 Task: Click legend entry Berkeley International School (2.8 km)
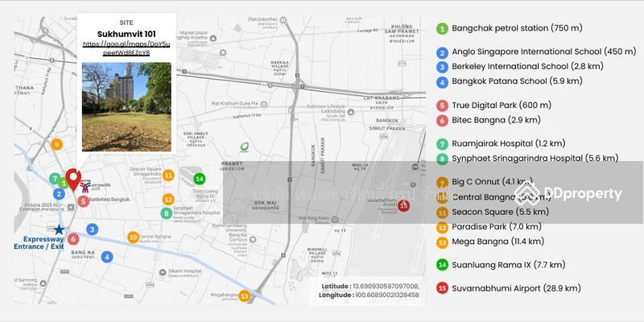(527, 67)
